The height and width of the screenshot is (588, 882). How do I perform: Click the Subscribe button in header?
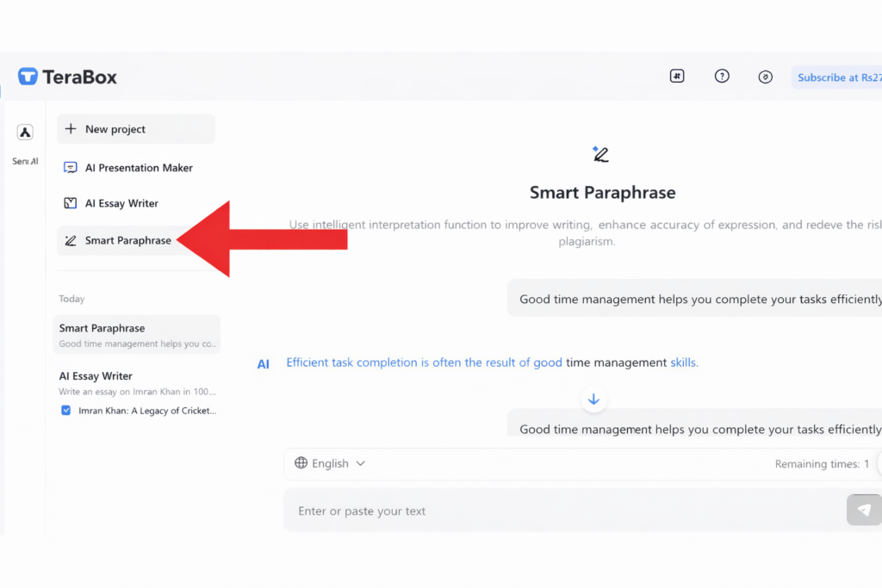coord(837,77)
